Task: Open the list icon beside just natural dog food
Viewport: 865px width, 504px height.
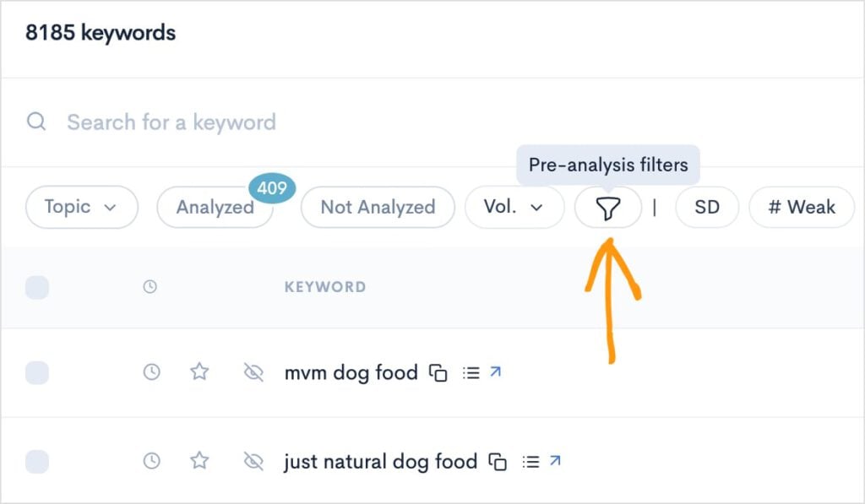Action: click(x=530, y=461)
